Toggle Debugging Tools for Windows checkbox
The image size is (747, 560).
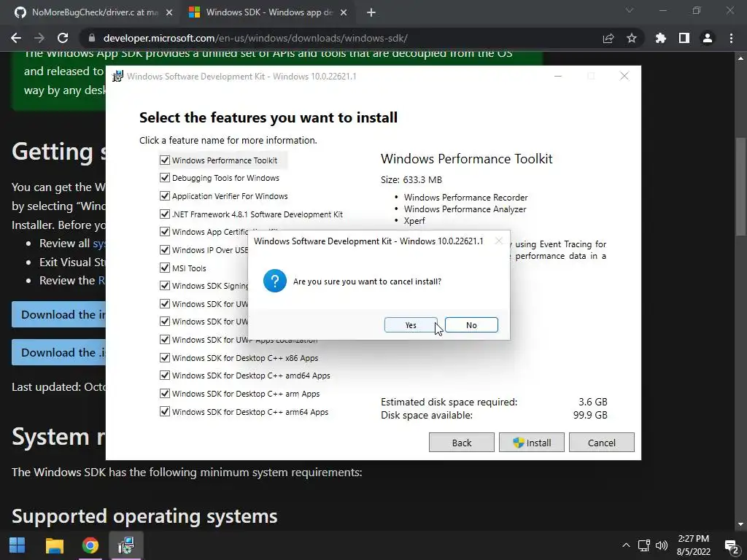165,178
